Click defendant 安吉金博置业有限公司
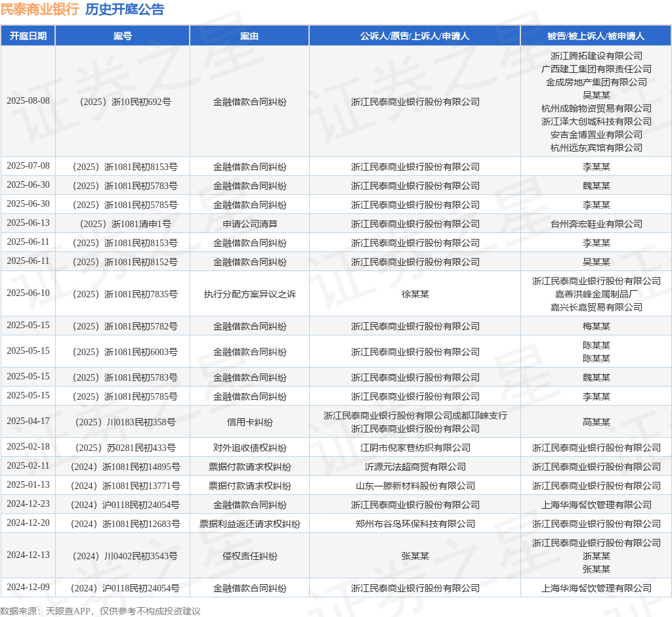This screenshot has width=672, height=617. point(596,135)
